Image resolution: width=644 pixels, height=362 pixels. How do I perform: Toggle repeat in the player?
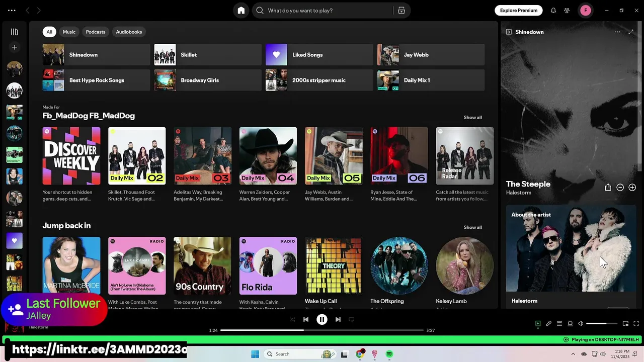point(352,319)
